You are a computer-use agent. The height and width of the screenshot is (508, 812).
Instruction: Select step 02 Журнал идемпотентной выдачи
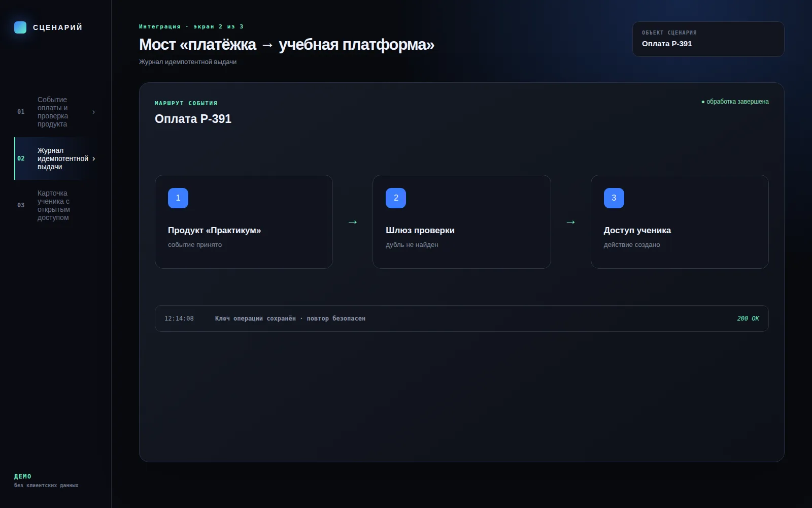(x=56, y=158)
